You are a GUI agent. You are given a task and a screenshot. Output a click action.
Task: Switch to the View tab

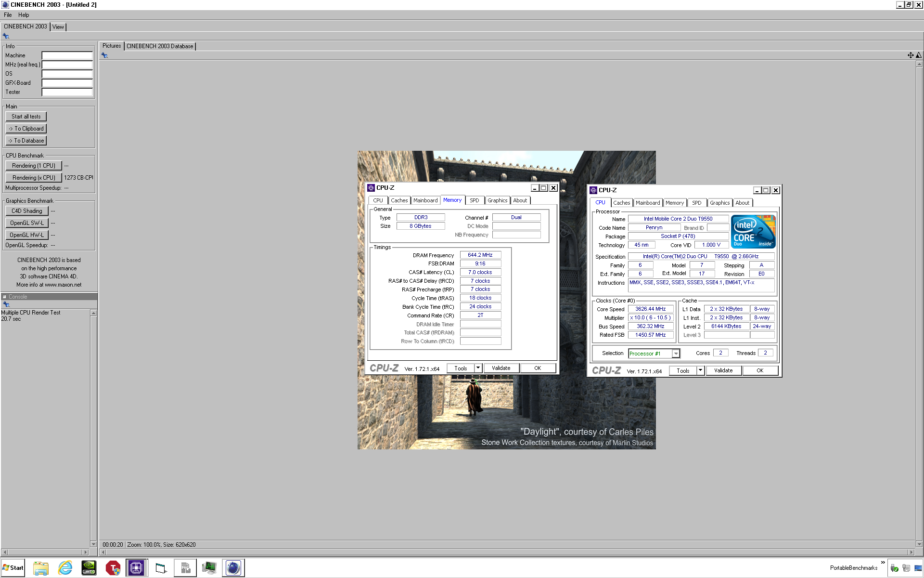click(58, 27)
